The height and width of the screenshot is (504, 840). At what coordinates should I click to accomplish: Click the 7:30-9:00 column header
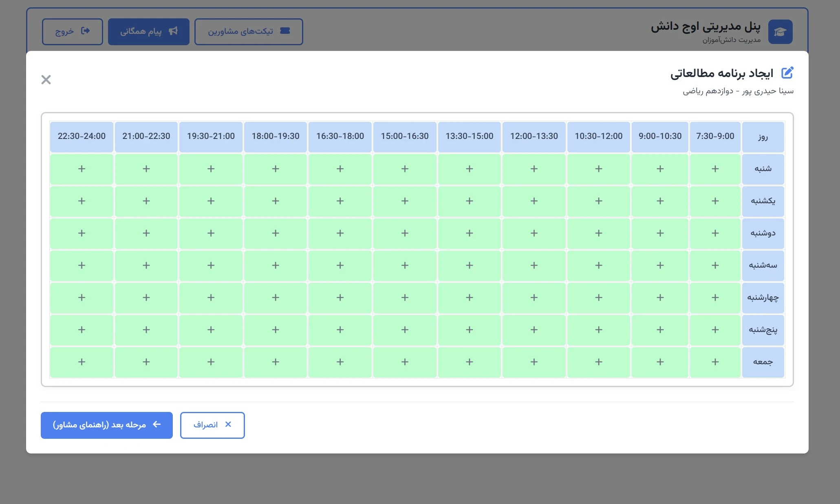(x=715, y=136)
